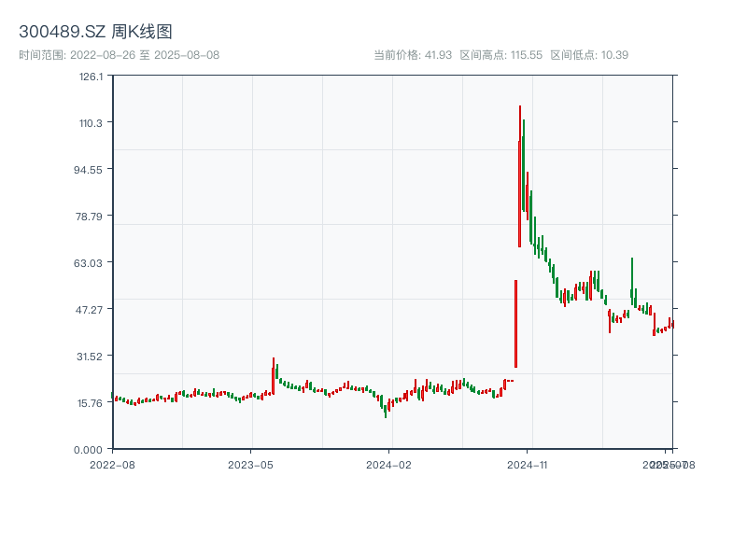The image size is (747, 560).
Task: Click y-axis label 63.03
Action: tap(88, 263)
